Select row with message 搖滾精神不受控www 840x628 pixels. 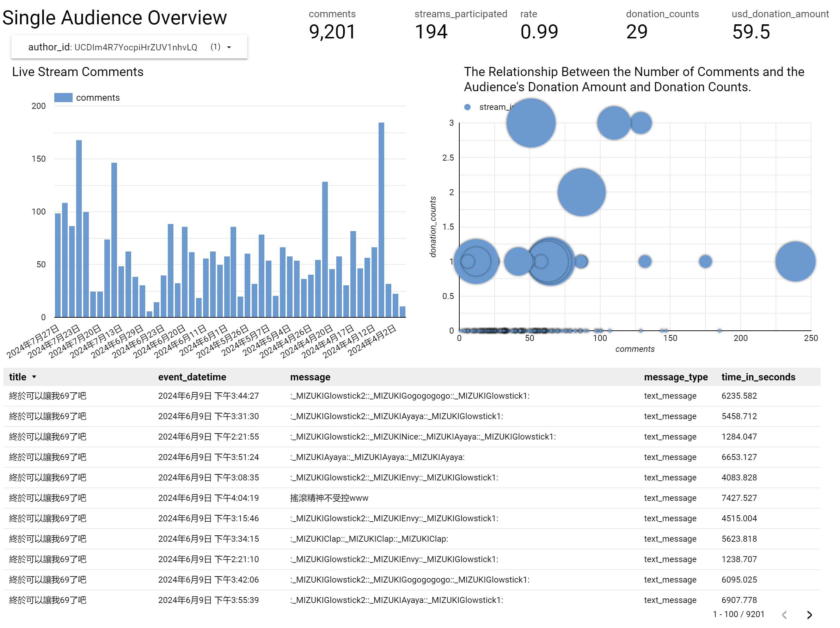329,498
